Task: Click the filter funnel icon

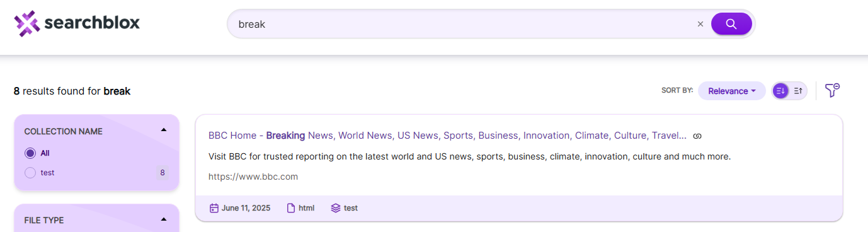Action: coord(832,90)
